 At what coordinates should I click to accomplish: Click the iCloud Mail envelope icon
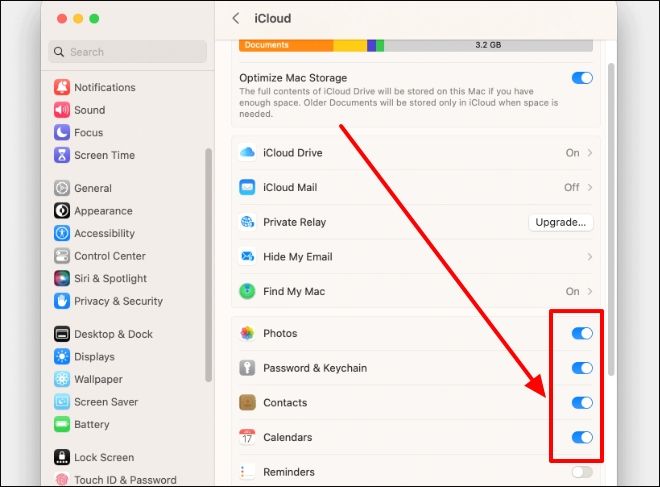click(247, 187)
